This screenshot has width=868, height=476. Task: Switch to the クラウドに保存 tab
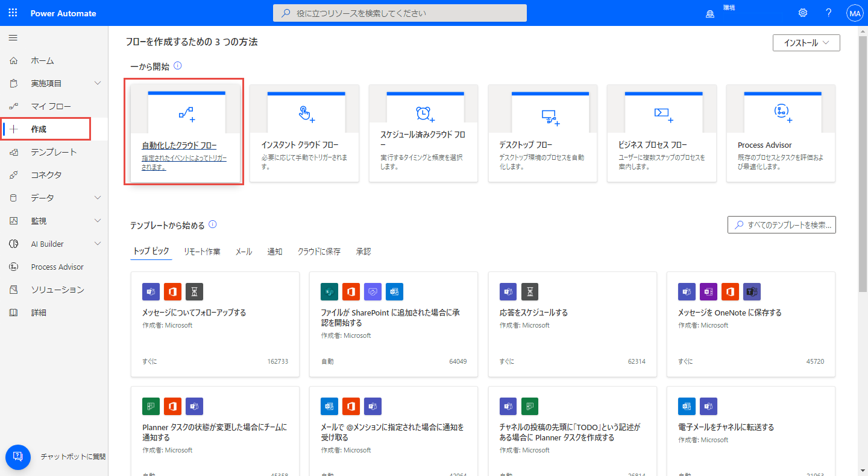pos(319,252)
